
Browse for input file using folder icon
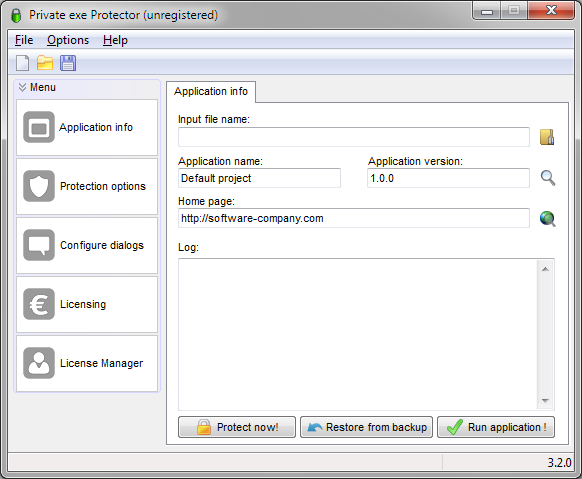tap(547, 137)
